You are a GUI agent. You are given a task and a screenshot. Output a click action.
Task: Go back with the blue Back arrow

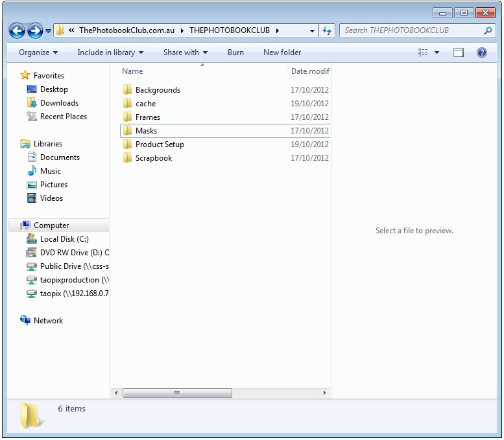(x=17, y=31)
